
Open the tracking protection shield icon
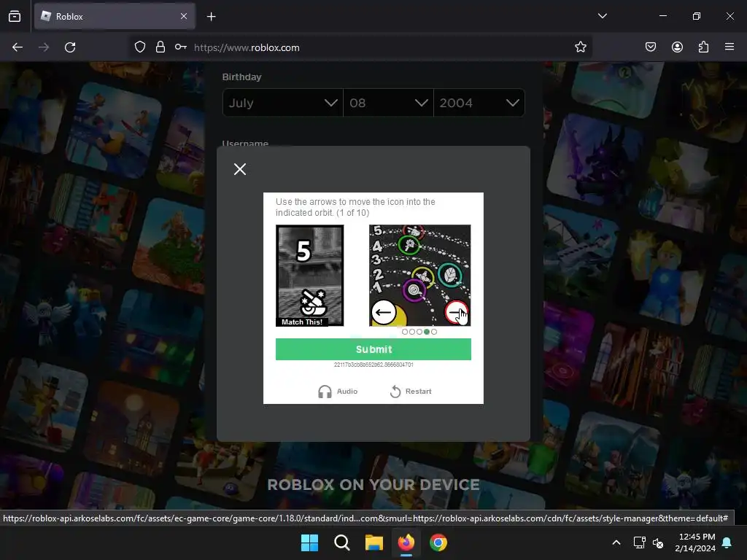coord(139,47)
